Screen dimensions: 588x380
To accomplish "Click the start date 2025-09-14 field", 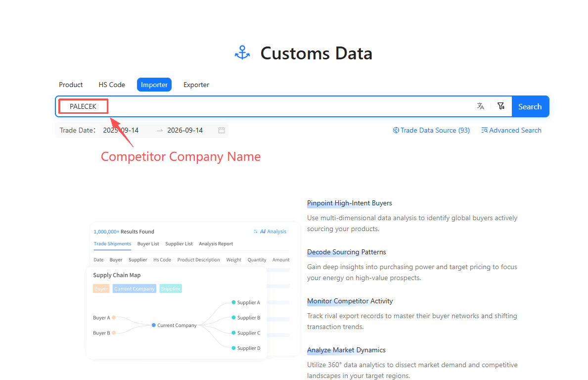I will (121, 130).
